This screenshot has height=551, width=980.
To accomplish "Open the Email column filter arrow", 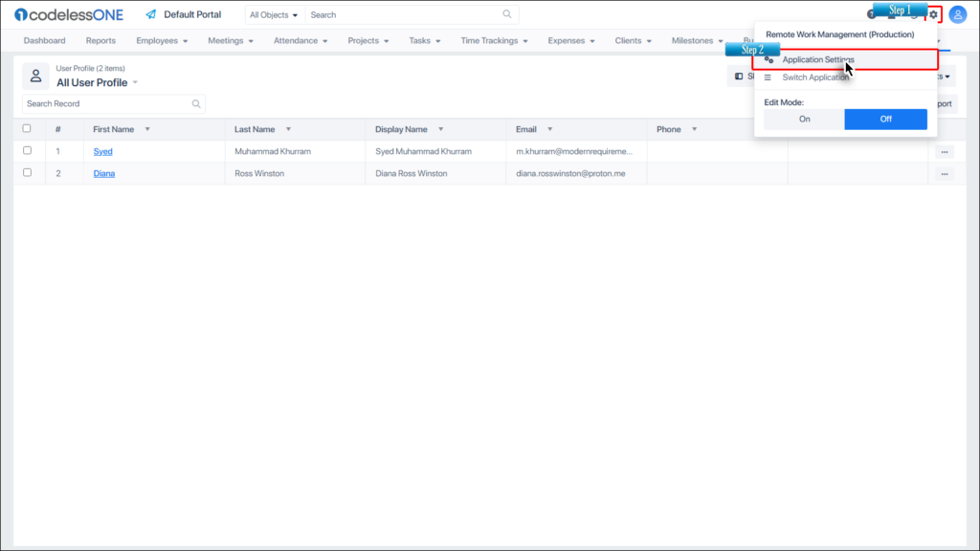I will (550, 129).
